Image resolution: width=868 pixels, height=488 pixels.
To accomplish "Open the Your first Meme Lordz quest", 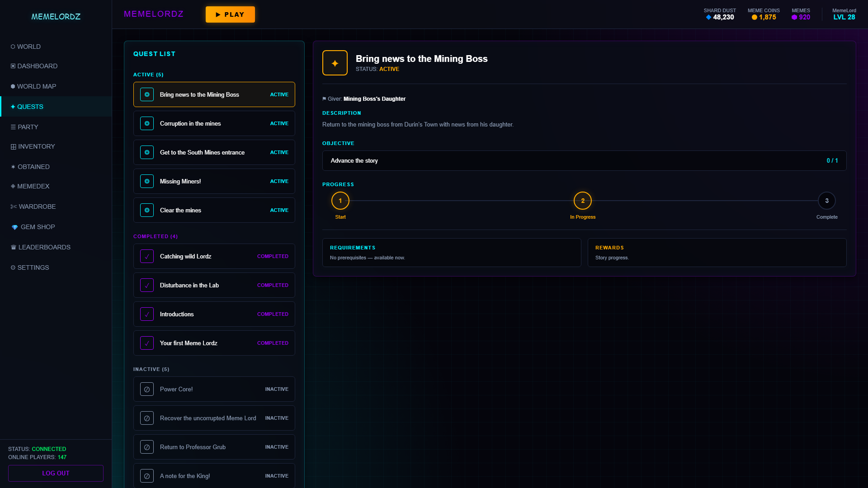I will click(x=214, y=343).
